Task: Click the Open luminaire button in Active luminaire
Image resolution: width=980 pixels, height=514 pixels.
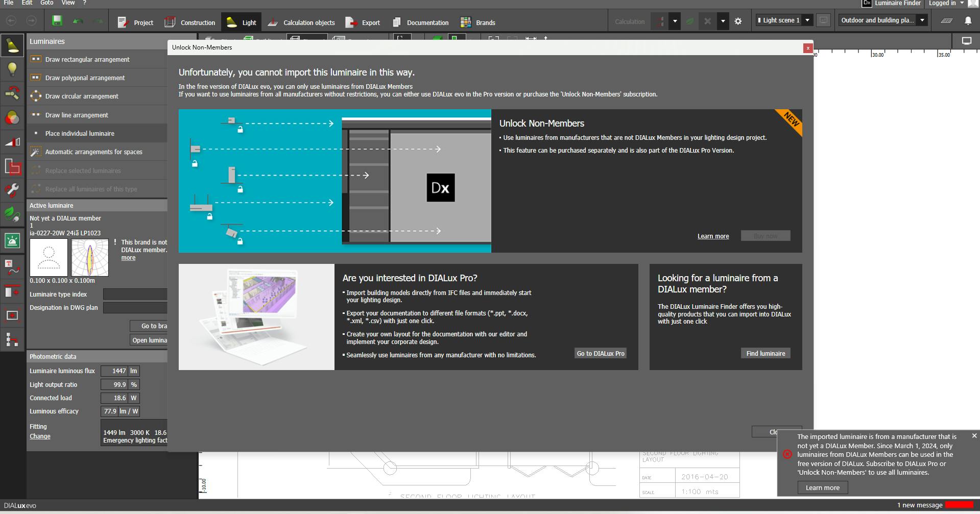Action: [149, 340]
